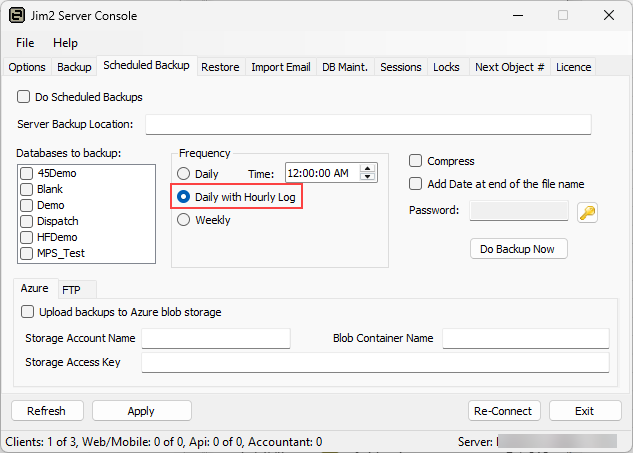The height and width of the screenshot is (453, 633).
Task: Click the Apply button
Action: click(141, 411)
